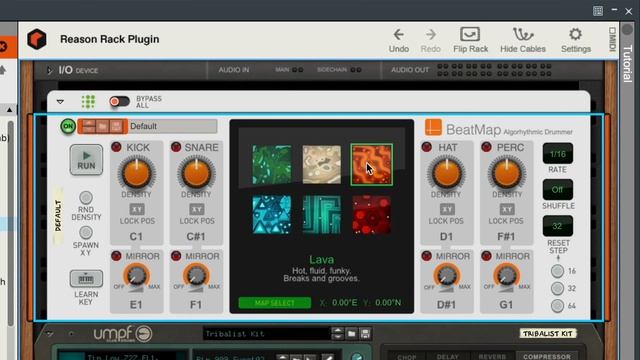Click the SNARE density knob
This screenshot has width=640, height=360.
click(x=196, y=173)
